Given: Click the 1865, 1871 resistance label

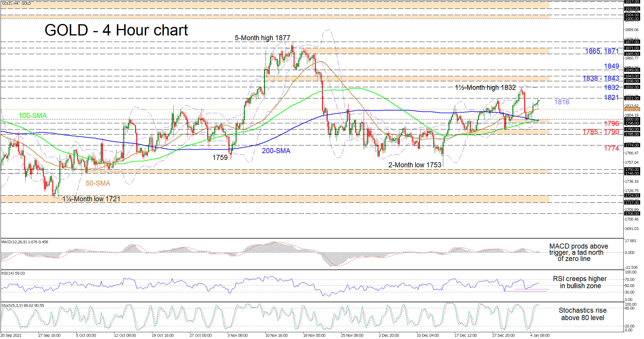Looking at the screenshot, I should [602, 51].
